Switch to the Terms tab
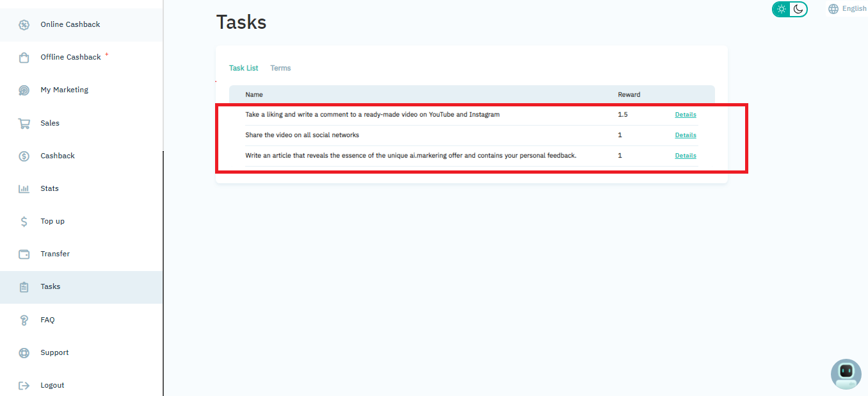The image size is (868, 396). tap(280, 68)
